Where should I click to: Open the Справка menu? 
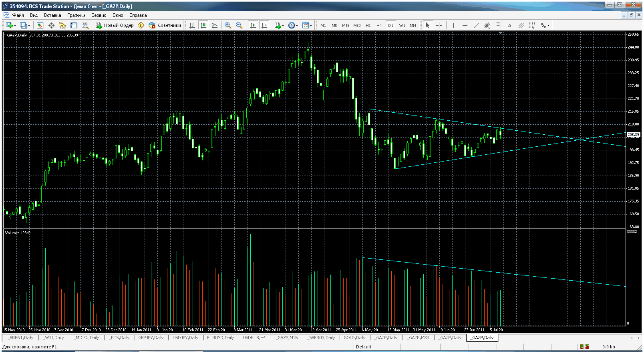click(138, 15)
